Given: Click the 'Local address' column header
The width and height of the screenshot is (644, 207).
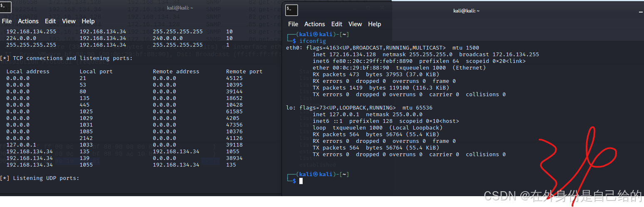Looking at the screenshot, I should tap(28, 71).
